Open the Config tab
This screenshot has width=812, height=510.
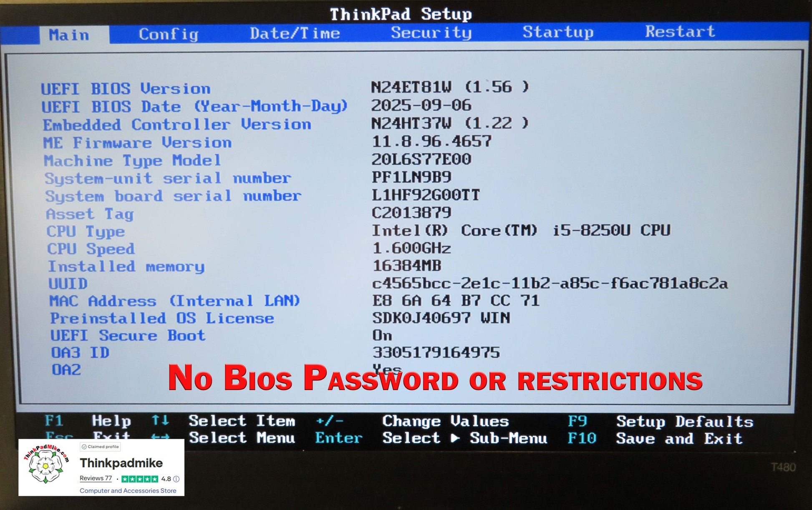[168, 34]
